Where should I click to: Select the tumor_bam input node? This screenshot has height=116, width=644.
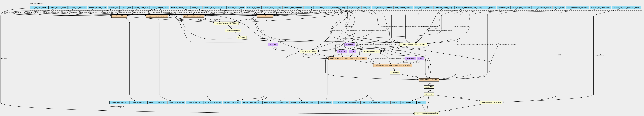[196, 8]
